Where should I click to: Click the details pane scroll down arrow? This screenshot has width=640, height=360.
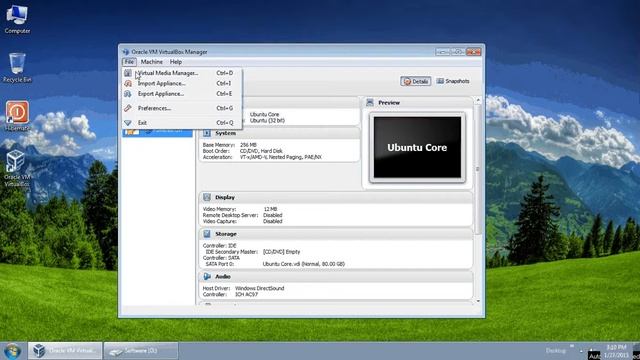click(478, 301)
